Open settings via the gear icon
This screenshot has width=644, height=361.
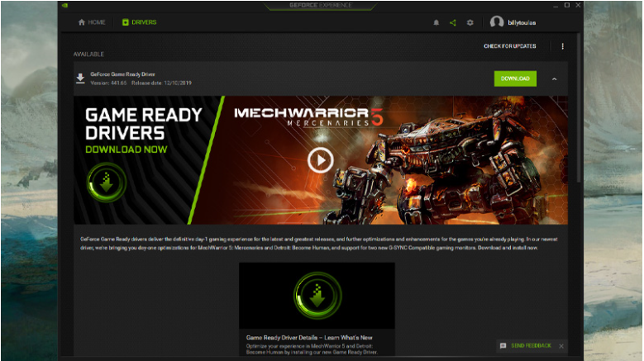coord(470,22)
